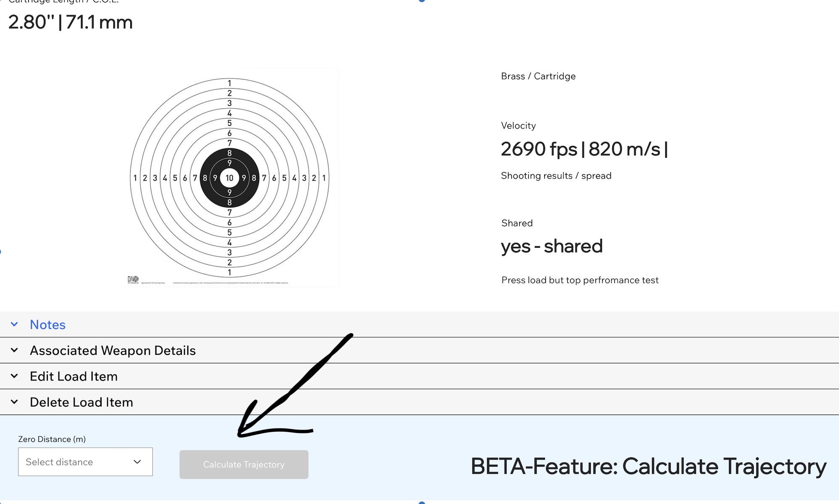The width and height of the screenshot is (839, 504).
Task: Expand the Notes section chevron
Action: click(14, 324)
